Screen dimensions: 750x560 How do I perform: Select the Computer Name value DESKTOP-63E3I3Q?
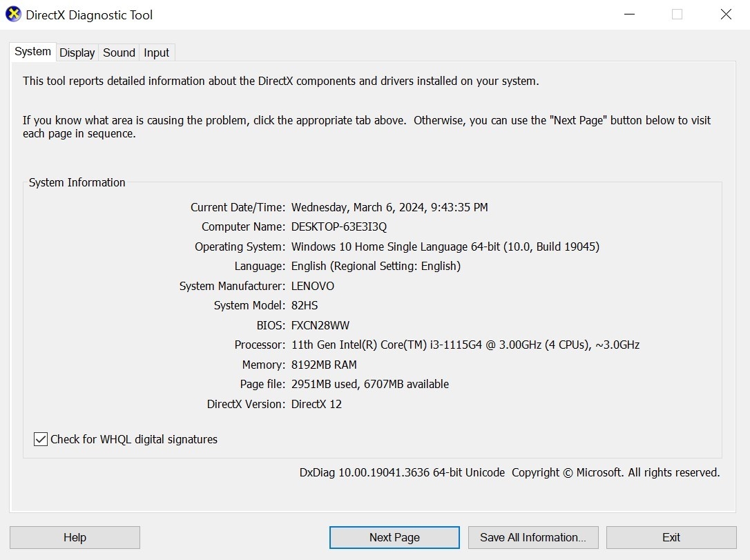[x=338, y=226]
